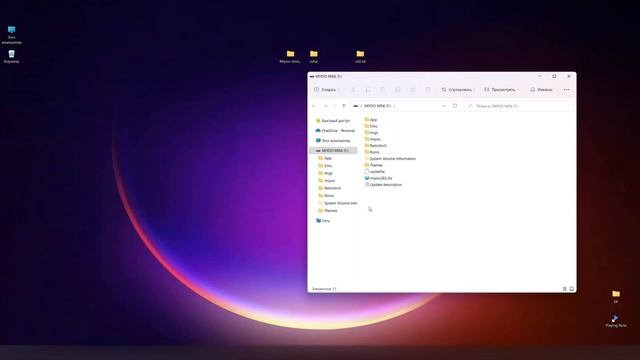
Task: Select the Update description file
Action: 383,185
